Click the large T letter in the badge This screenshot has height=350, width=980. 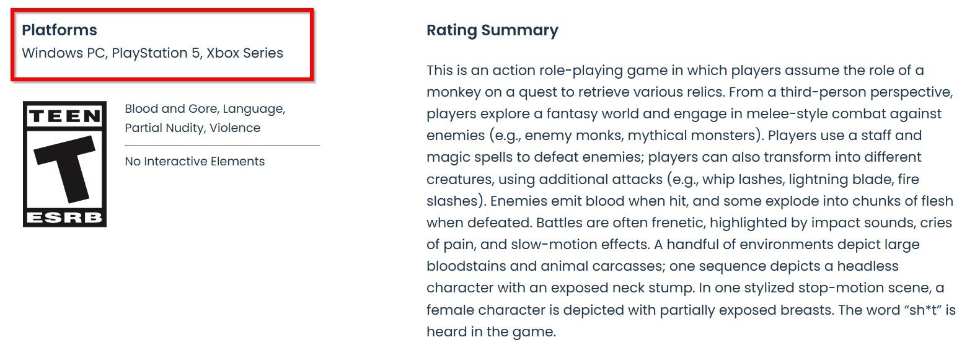[64, 167]
